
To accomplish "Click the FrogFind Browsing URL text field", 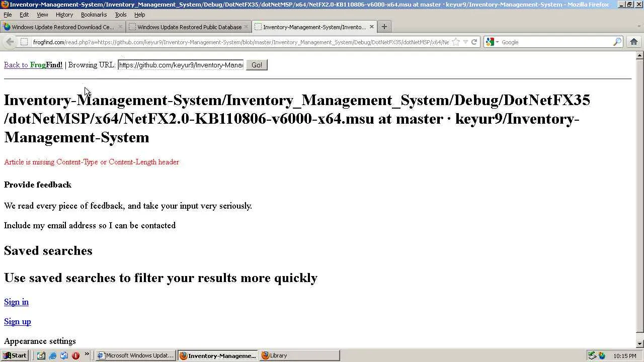I will (x=181, y=65).
